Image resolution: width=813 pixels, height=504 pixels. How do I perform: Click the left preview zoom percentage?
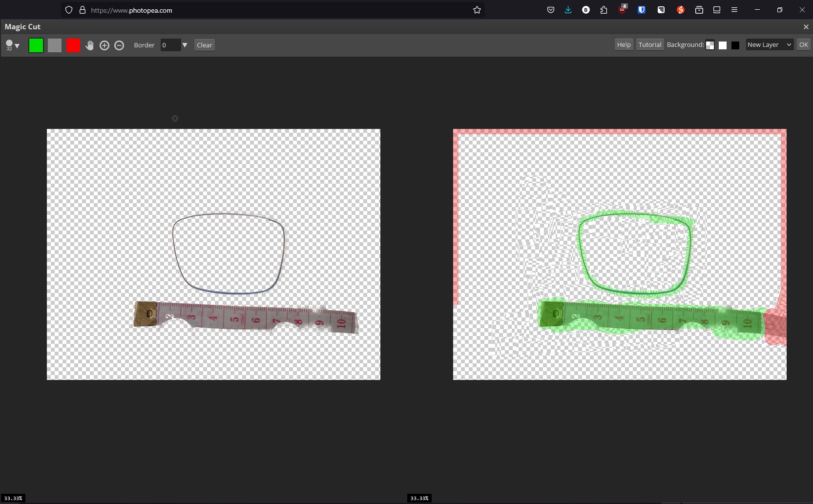pyautogui.click(x=13, y=498)
